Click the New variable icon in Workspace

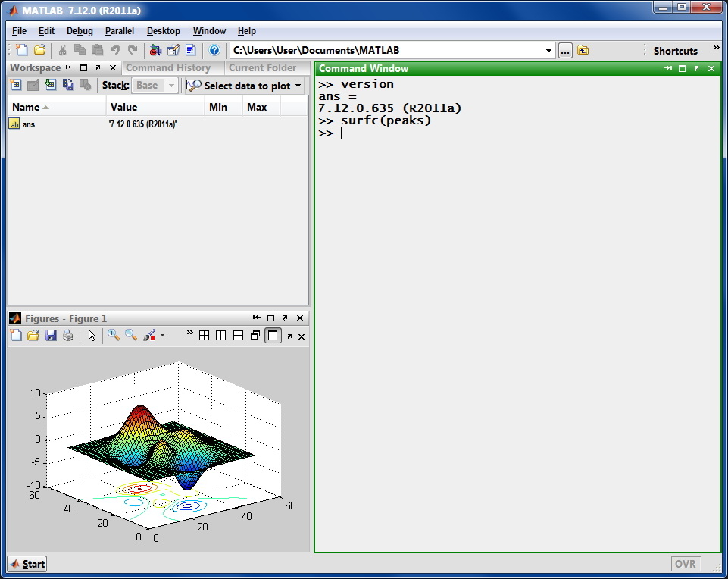[16, 85]
